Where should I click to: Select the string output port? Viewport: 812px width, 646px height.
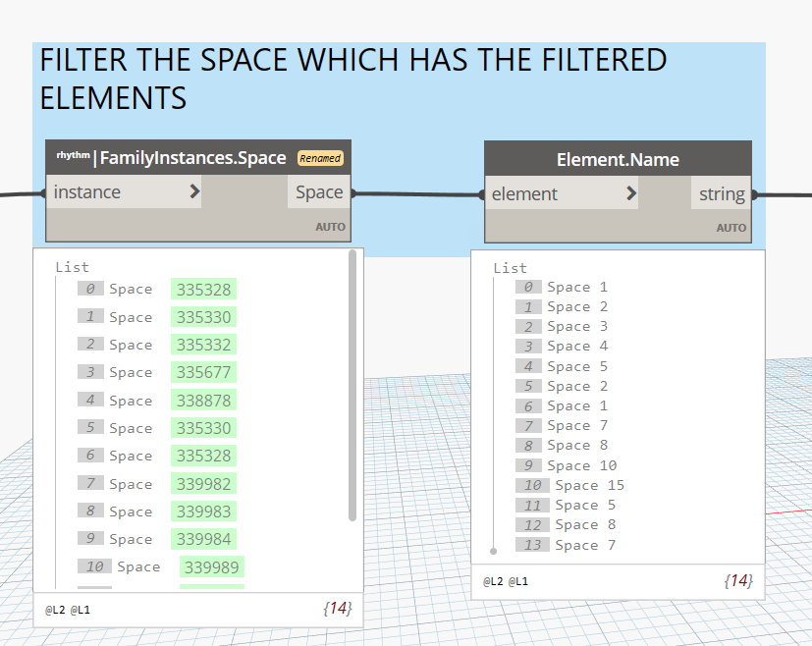(x=722, y=193)
